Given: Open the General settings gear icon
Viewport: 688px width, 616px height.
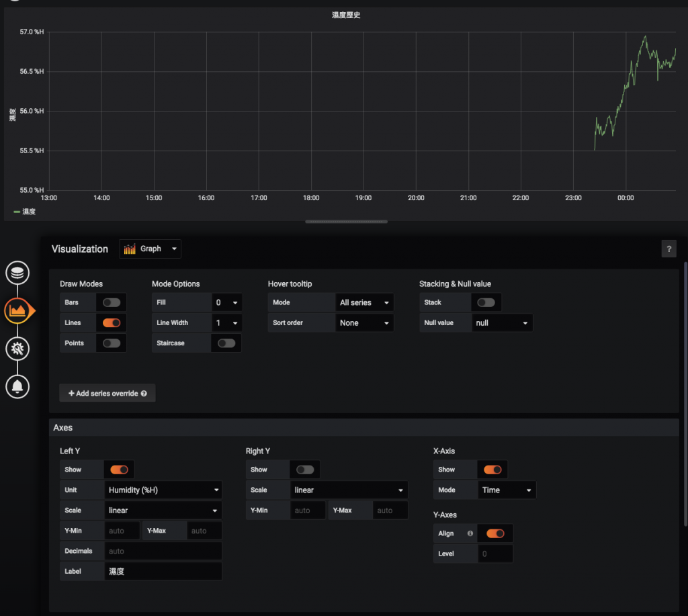Looking at the screenshot, I should tap(17, 349).
